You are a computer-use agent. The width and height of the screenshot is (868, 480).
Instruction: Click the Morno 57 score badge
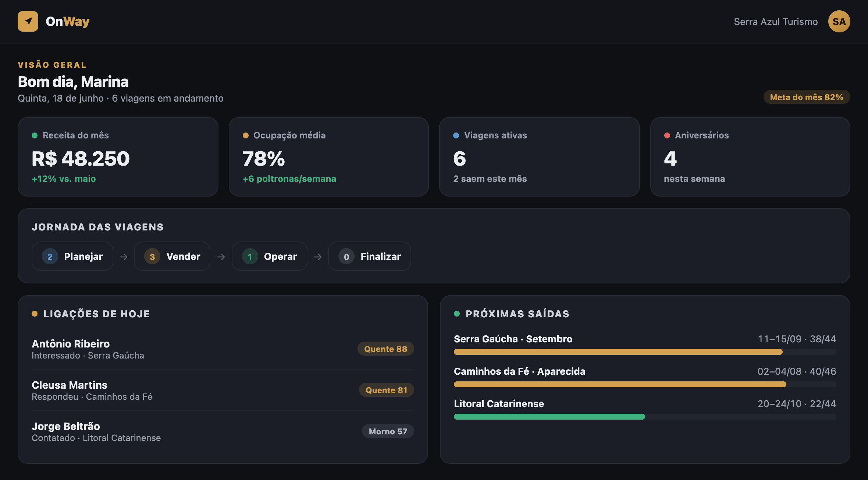[388, 431]
